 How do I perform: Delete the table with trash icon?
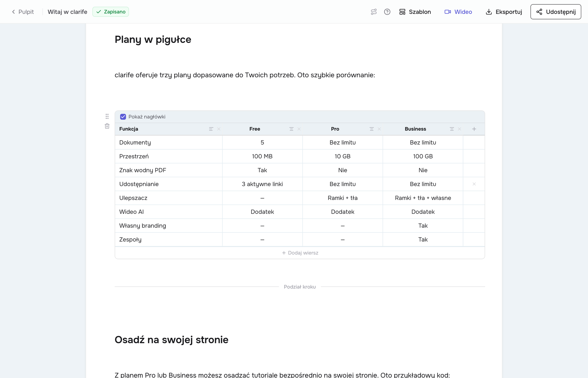(x=107, y=126)
